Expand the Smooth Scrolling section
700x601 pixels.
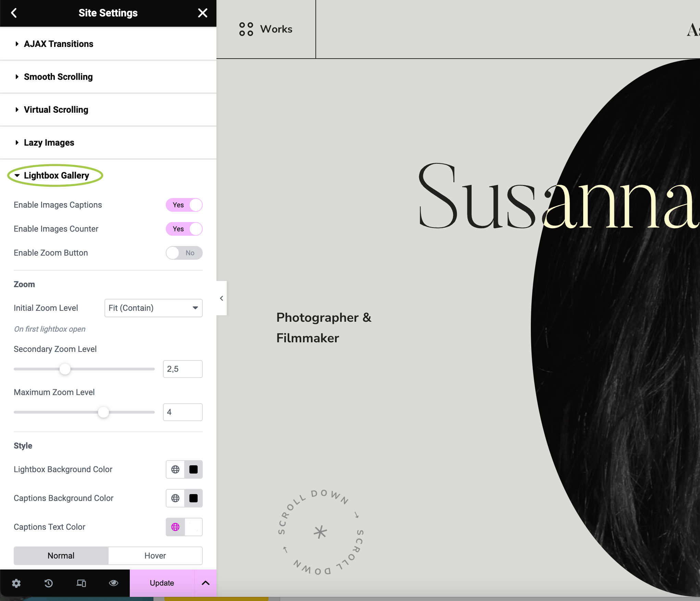[58, 77]
